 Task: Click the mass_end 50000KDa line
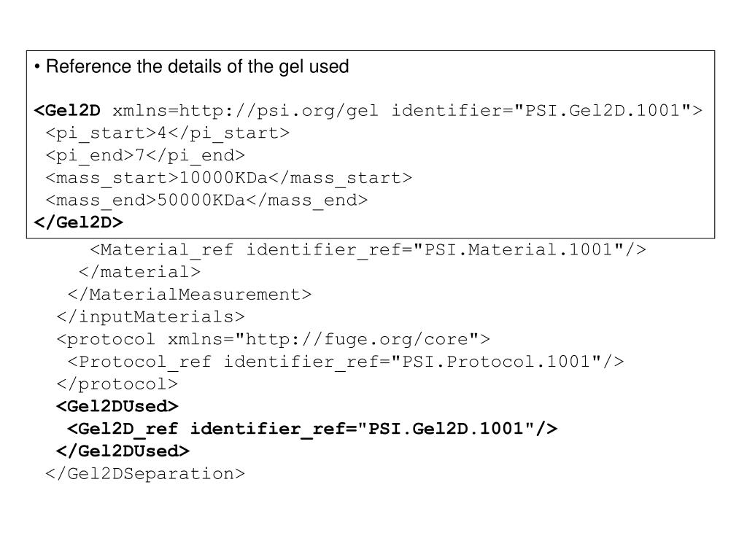206,201
